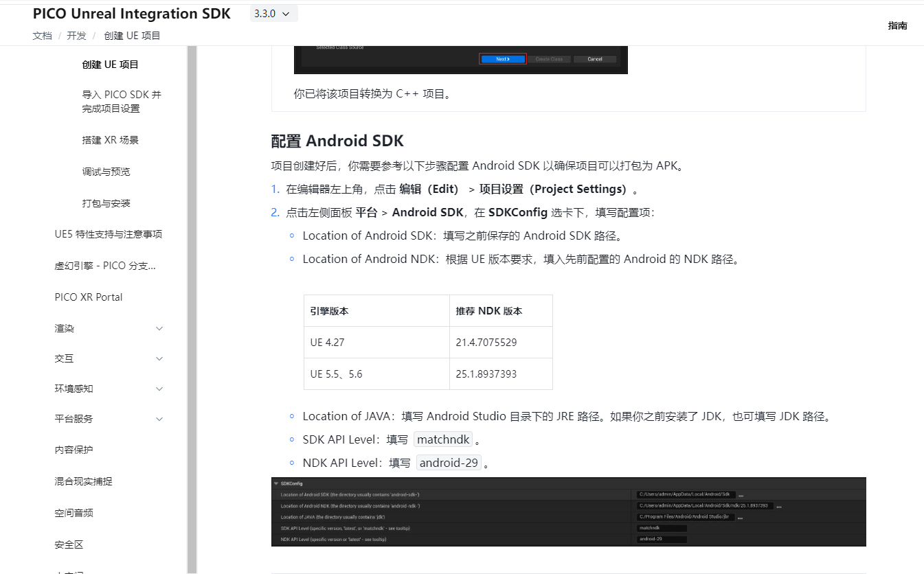Viewport: 924px width, 574px height.
Task: Expand the 平台服务 section chevron
Action: (159, 420)
